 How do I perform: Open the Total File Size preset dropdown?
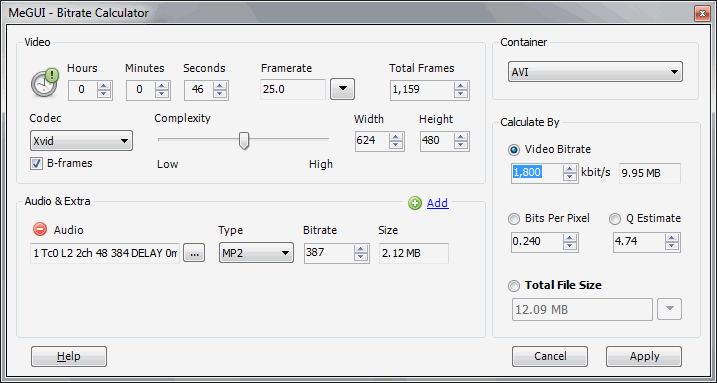point(669,309)
